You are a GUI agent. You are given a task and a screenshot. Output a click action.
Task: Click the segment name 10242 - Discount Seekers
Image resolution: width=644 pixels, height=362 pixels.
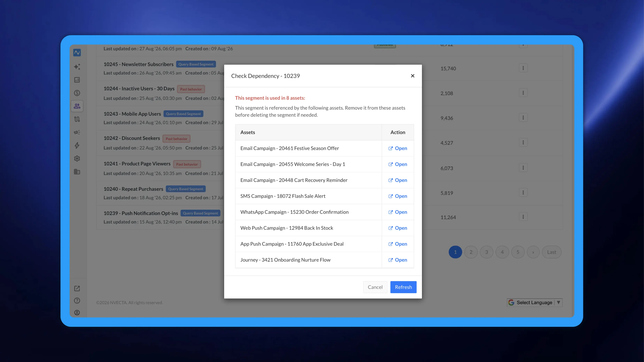pyautogui.click(x=132, y=138)
